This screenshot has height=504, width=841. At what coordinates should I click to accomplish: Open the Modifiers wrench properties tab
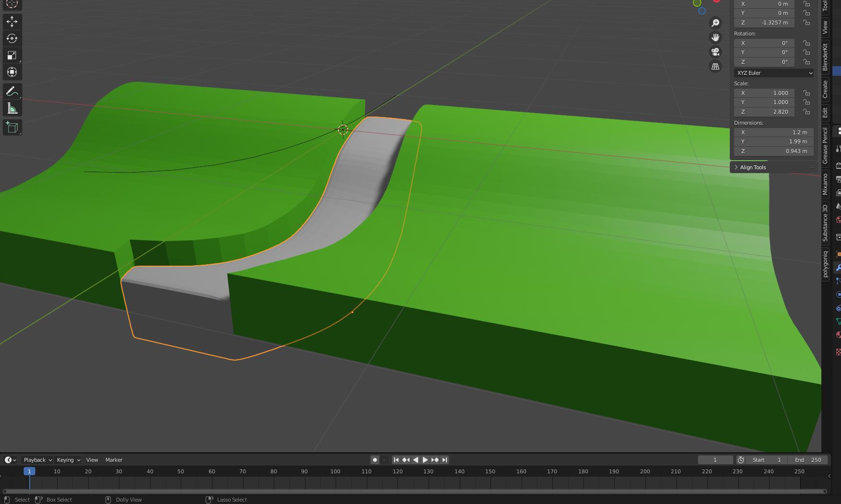coord(838,268)
